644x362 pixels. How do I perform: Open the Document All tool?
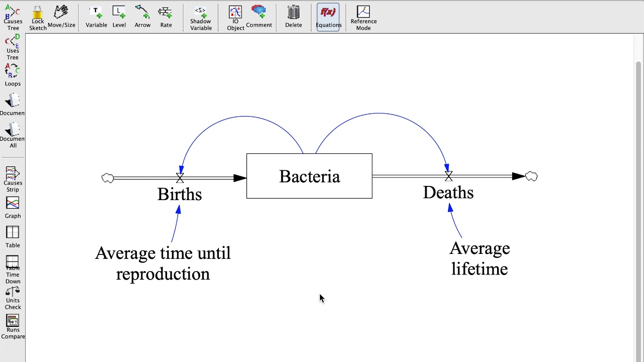pos(13,135)
